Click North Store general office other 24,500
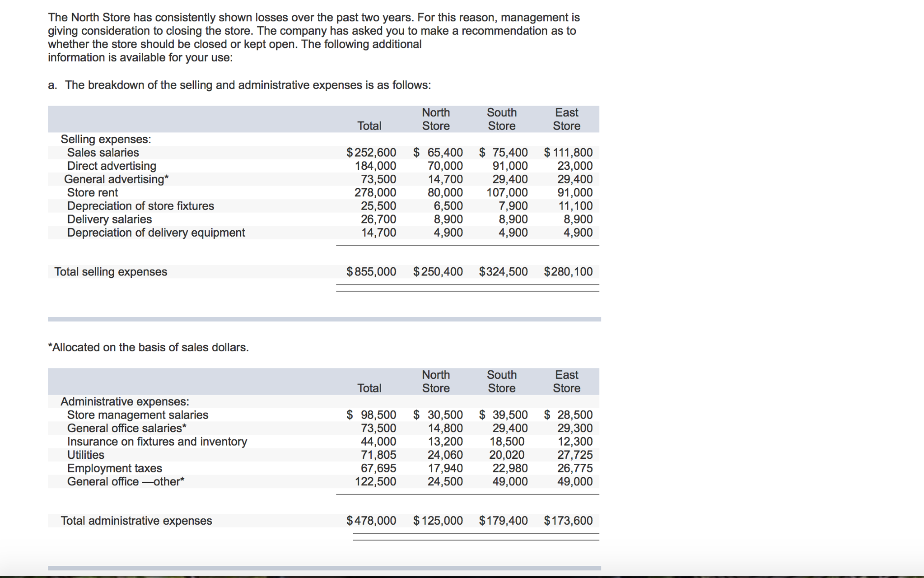Viewport: 924px width, 578px height. (445, 481)
